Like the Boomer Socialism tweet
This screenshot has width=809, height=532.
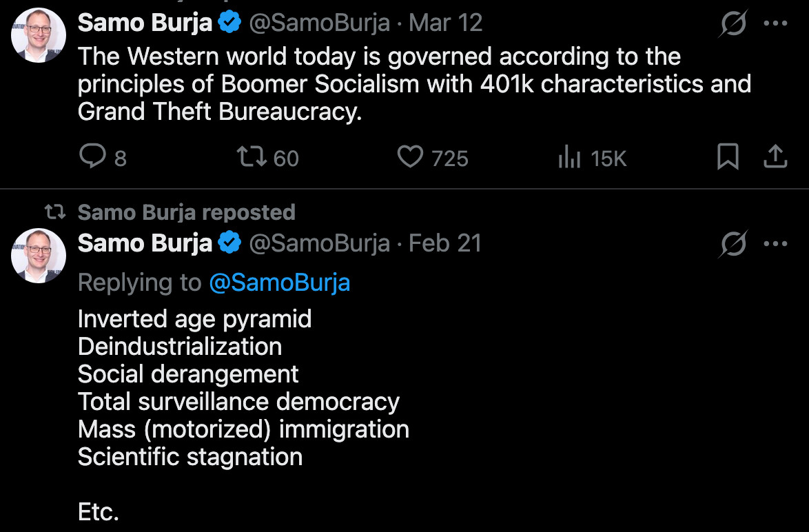[410, 158]
